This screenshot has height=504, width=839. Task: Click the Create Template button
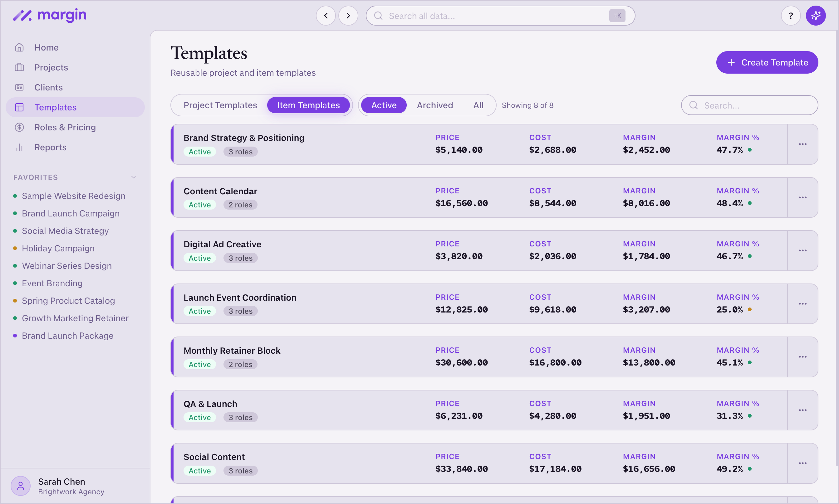[x=767, y=62]
